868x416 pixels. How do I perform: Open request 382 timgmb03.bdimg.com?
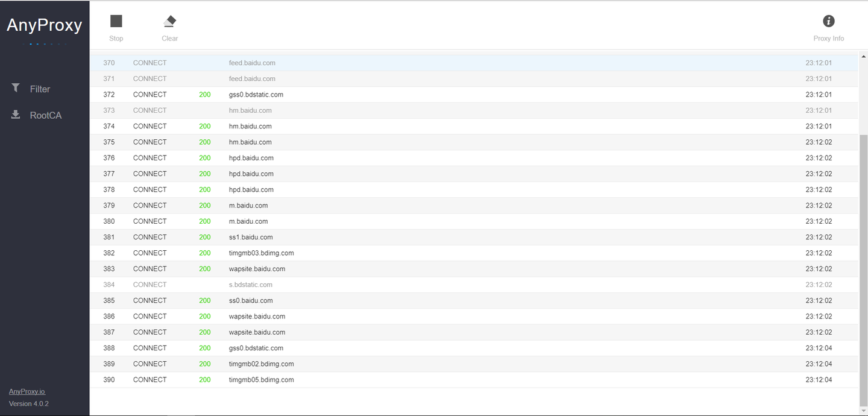262,253
